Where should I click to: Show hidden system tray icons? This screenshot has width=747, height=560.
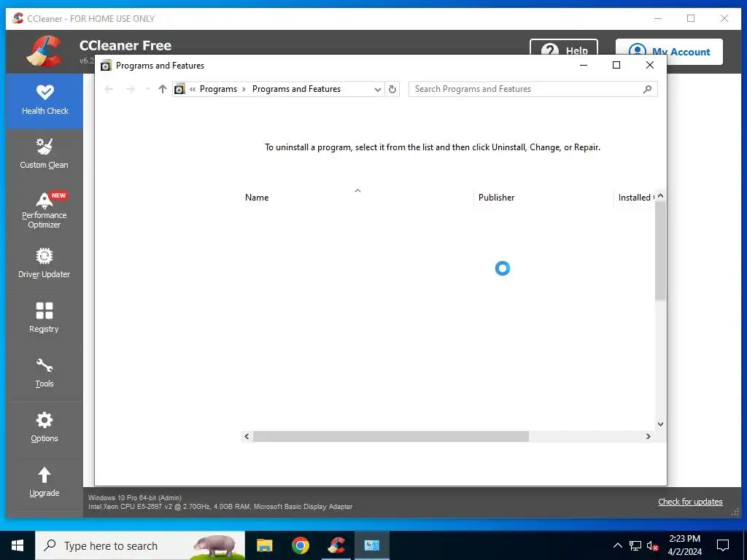tap(617, 545)
